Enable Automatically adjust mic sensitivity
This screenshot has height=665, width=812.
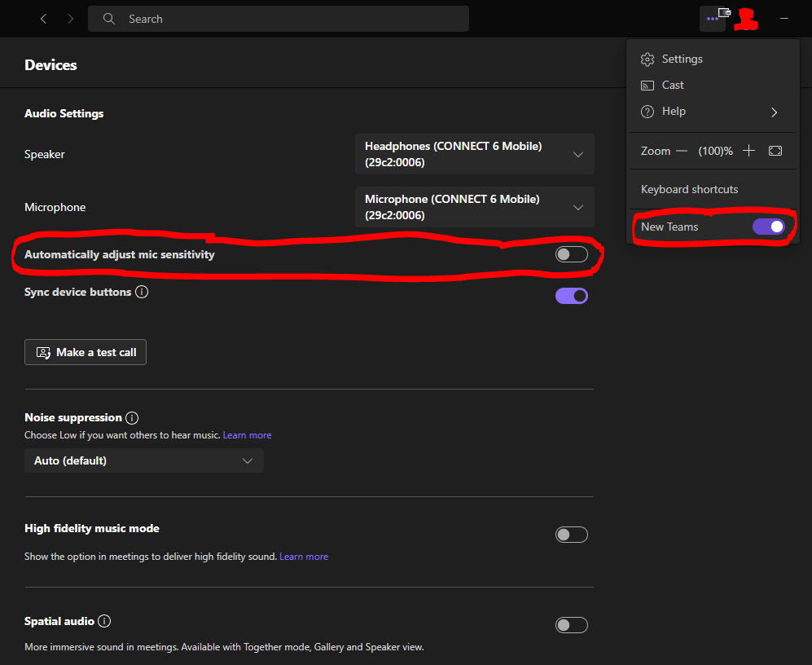(571, 254)
